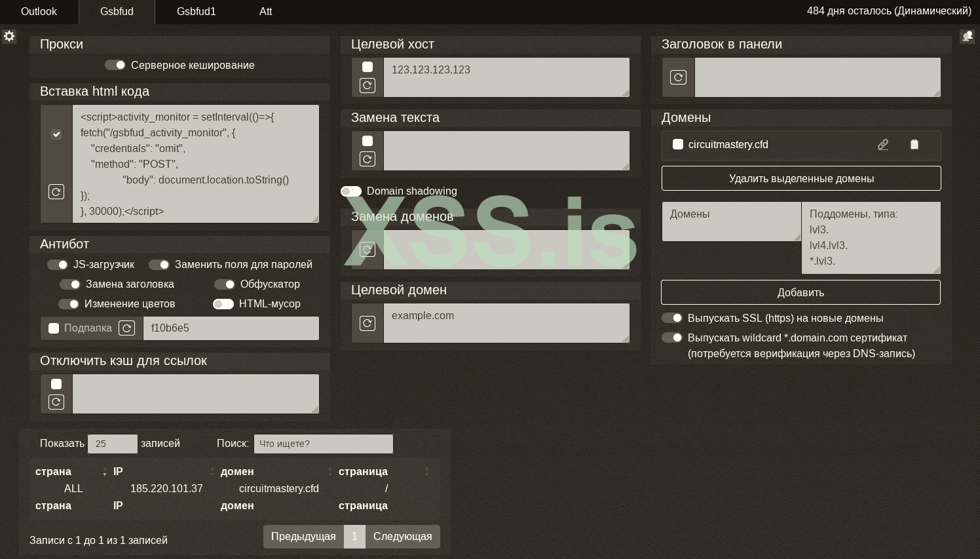This screenshot has width=980, height=559.
Task: Click the user account icon in top-right corner
Action: pyautogui.click(x=968, y=36)
